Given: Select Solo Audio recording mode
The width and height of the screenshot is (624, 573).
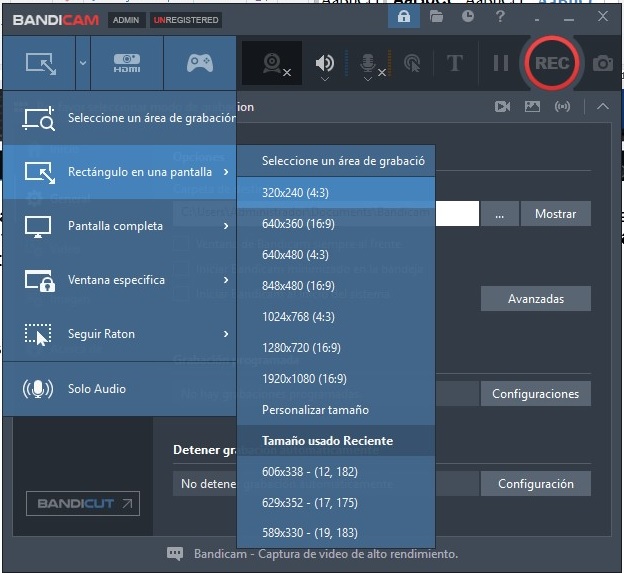Looking at the screenshot, I should click(x=120, y=389).
